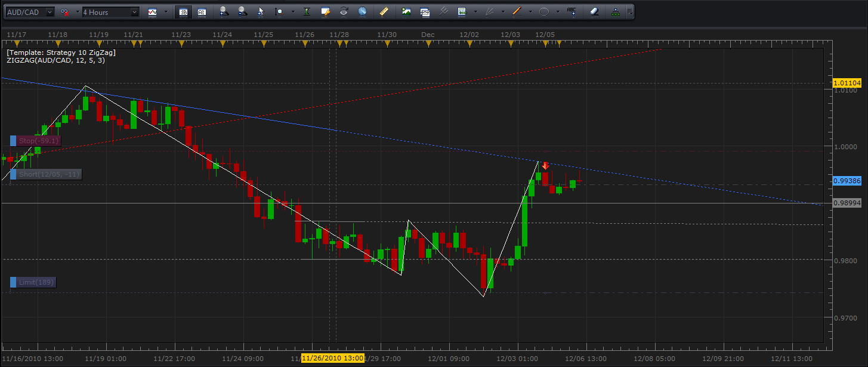
Task: Click the zoom in magnifier icon
Action: 223,11
